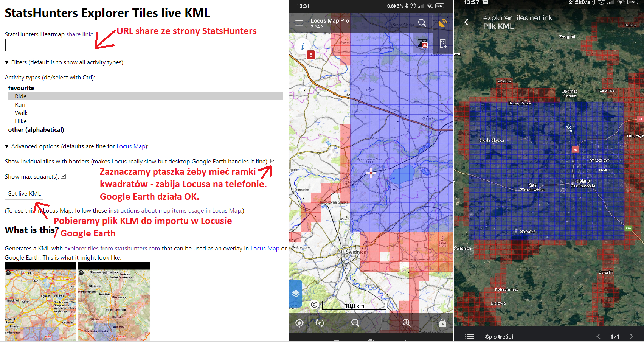Click the favourite group heading
The image size is (644, 342).
click(21, 88)
